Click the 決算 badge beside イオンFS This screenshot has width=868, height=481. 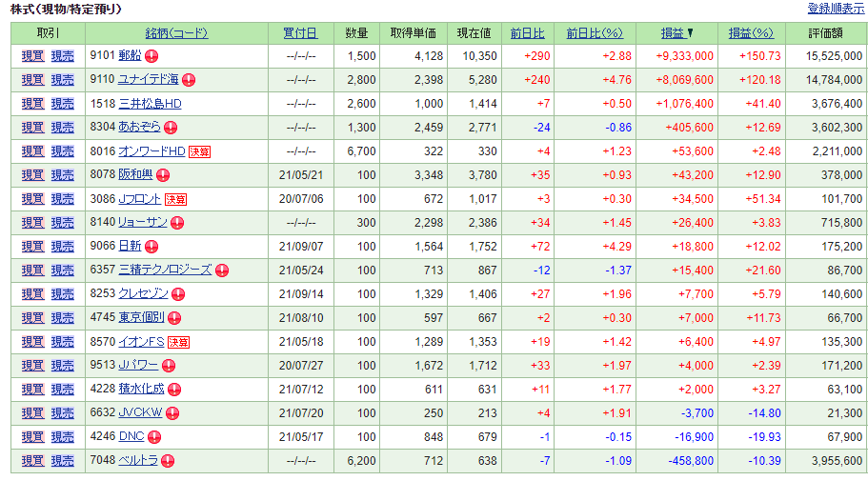click(x=178, y=342)
